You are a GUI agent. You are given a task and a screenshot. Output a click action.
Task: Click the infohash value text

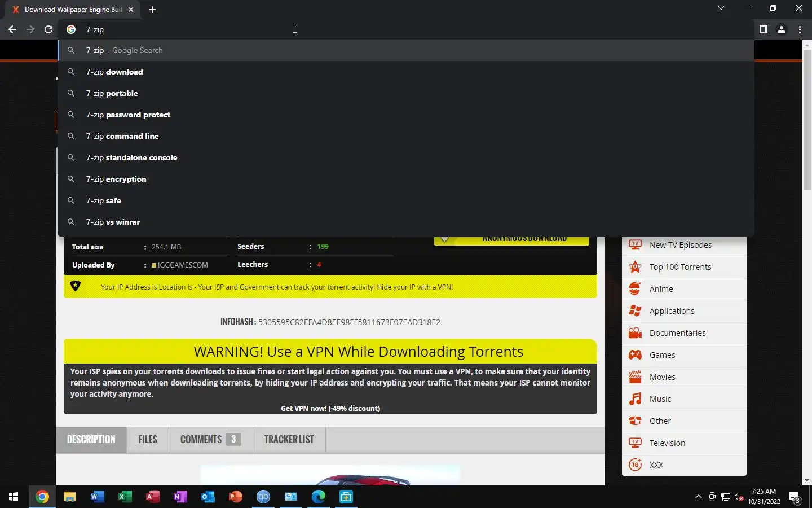coord(349,322)
